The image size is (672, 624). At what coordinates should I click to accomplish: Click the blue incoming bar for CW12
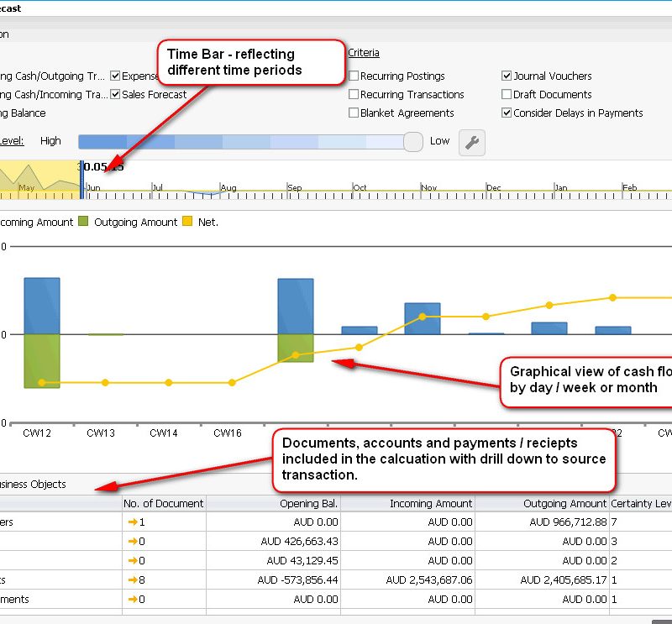42,306
